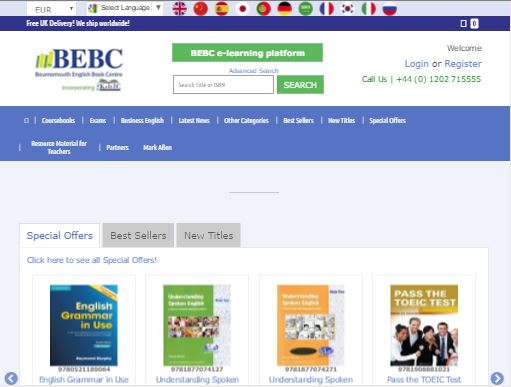Open the shopping basket icon
511x387 pixels.
pos(463,23)
